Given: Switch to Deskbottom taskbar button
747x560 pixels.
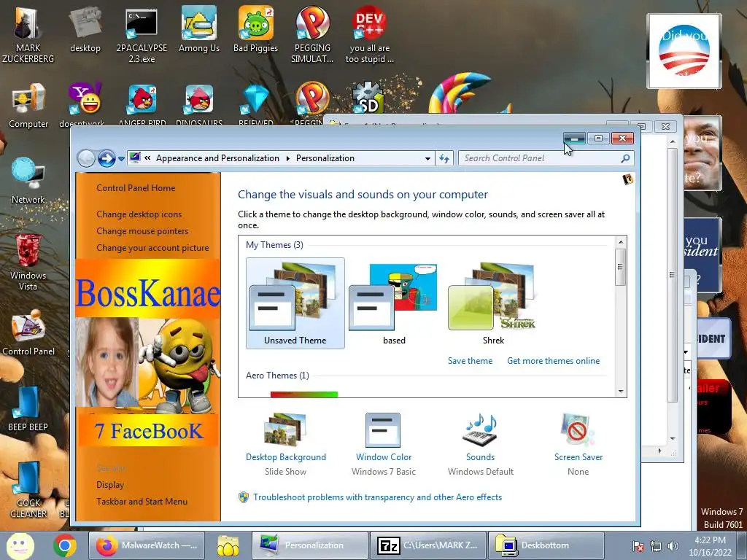Looking at the screenshot, I should pos(546,545).
